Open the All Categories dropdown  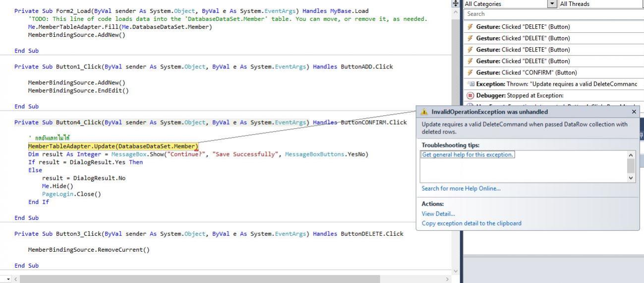point(510,4)
